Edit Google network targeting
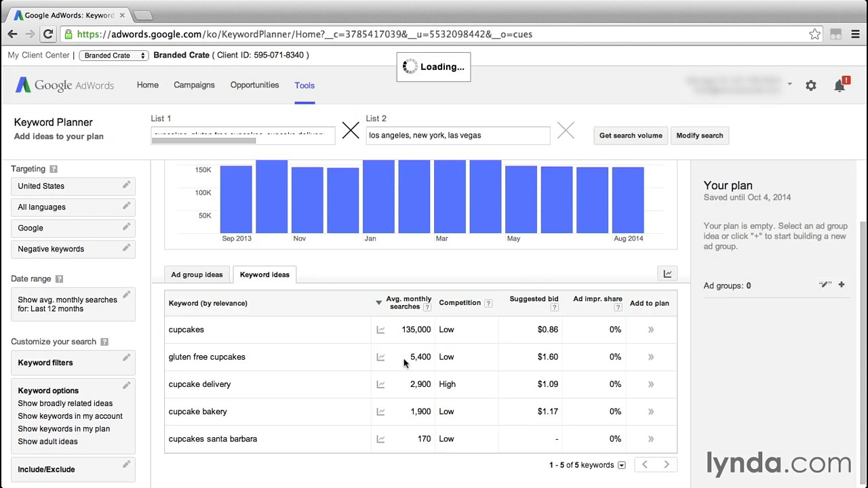 click(126, 227)
